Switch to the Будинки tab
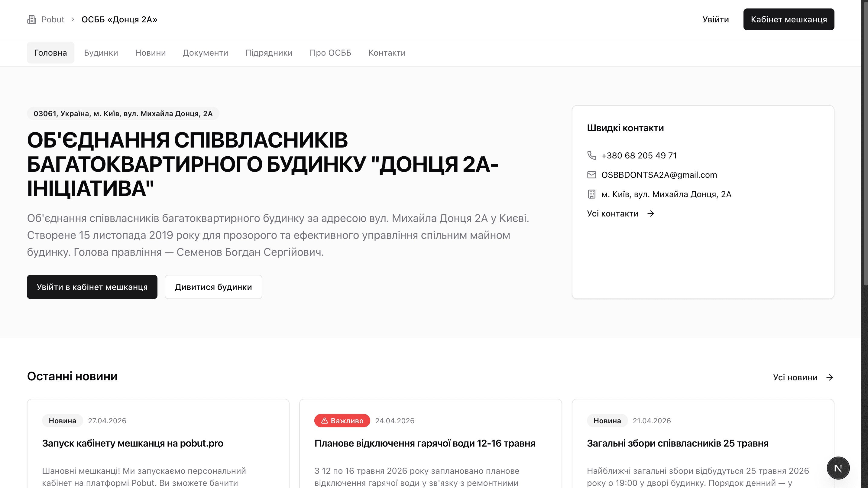This screenshot has height=488, width=868. click(101, 53)
